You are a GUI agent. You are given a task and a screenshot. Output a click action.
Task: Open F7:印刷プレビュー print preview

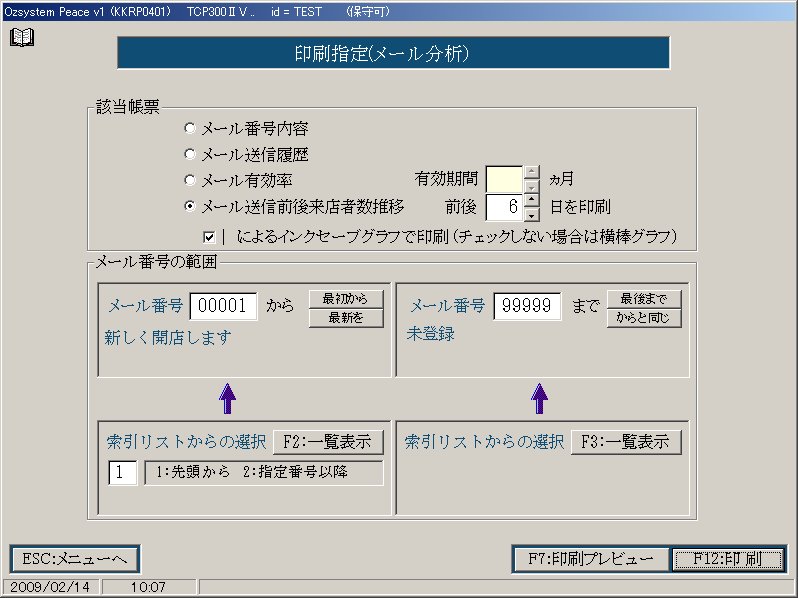590,559
